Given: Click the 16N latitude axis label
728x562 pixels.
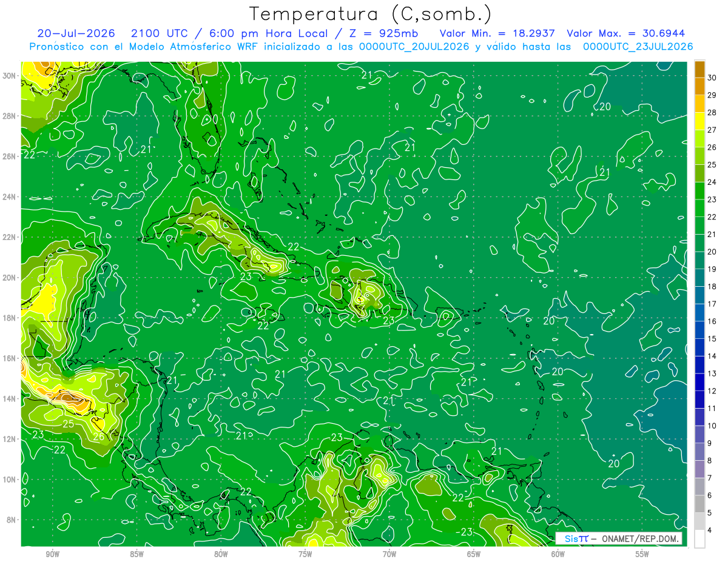Looking at the screenshot, I should point(9,358).
